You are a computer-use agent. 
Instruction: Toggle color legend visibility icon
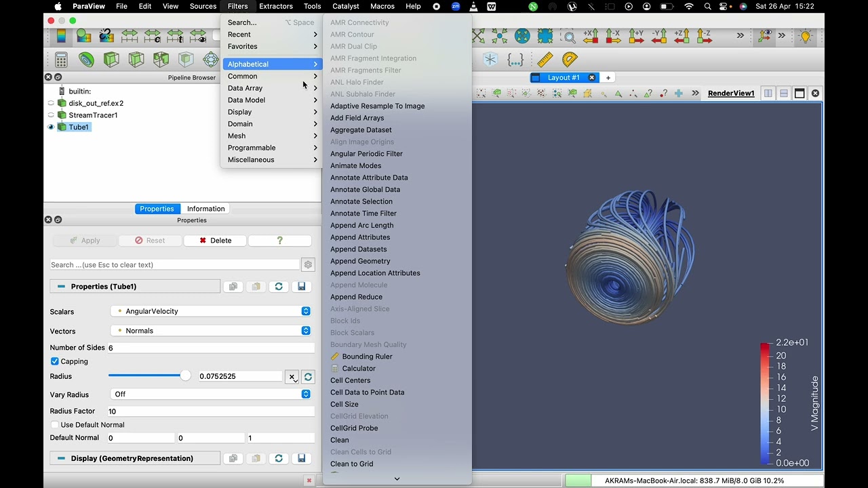[x=61, y=35]
